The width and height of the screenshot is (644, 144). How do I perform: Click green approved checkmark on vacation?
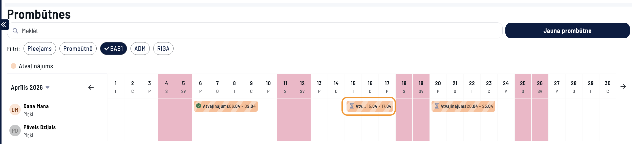199,106
